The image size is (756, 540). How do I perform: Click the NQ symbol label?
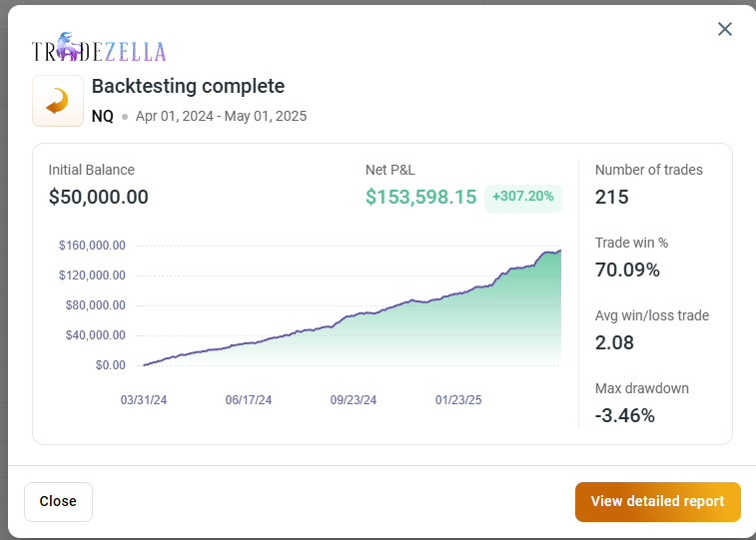[x=103, y=117]
